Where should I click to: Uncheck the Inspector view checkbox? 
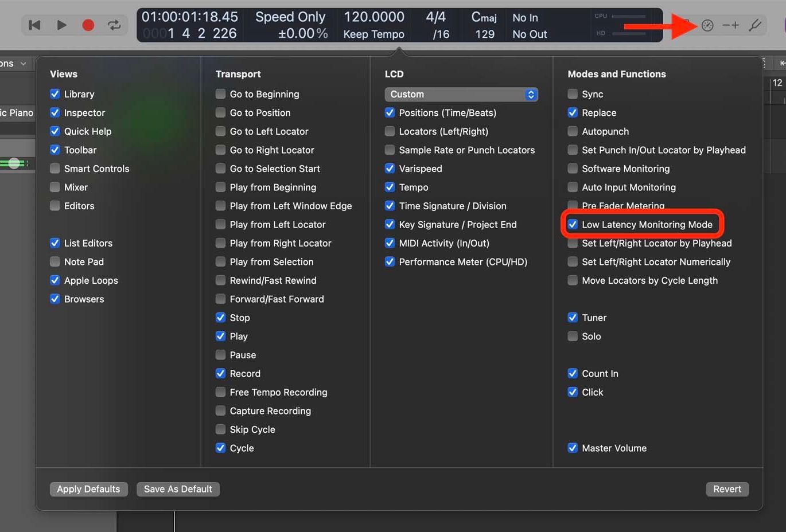click(55, 113)
